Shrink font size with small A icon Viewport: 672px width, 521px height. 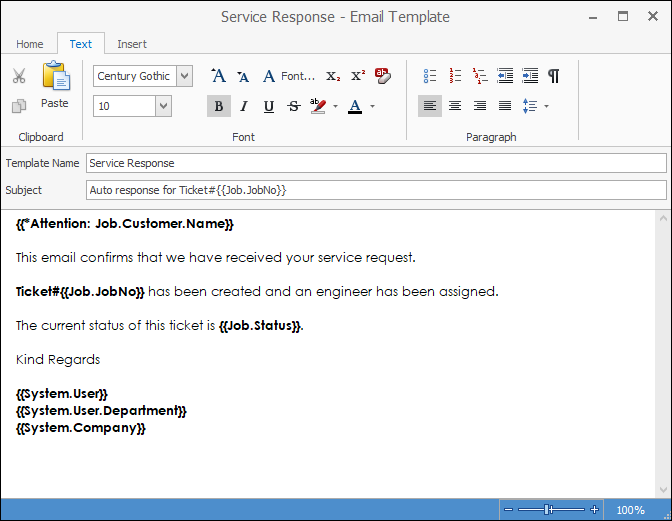(x=243, y=77)
